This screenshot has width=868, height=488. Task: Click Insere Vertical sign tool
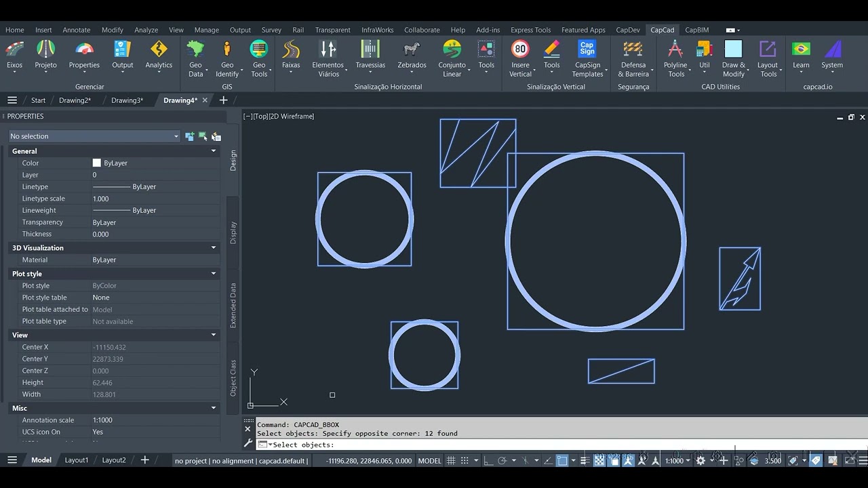(x=520, y=59)
